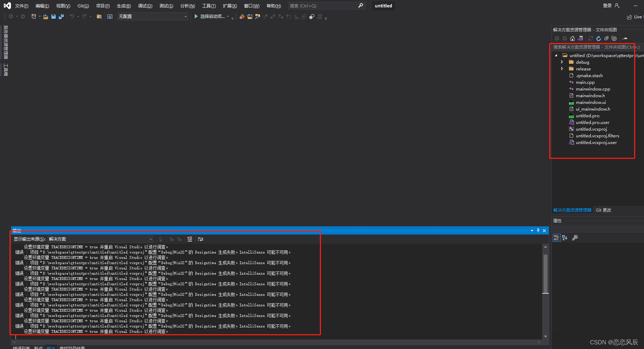Open the configuration dropdown showing 无配置
This screenshot has height=349, width=644.
coord(153,17)
